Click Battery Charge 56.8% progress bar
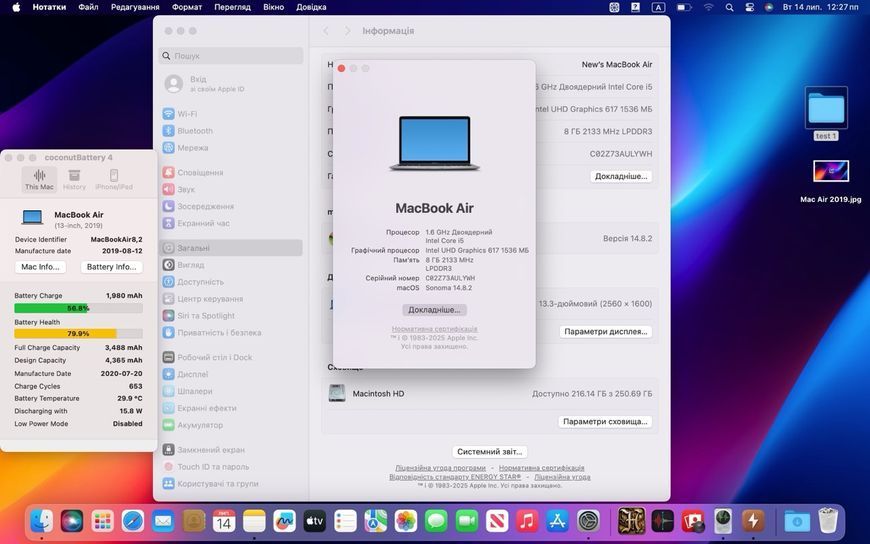The image size is (870, 544). (78, 308)
